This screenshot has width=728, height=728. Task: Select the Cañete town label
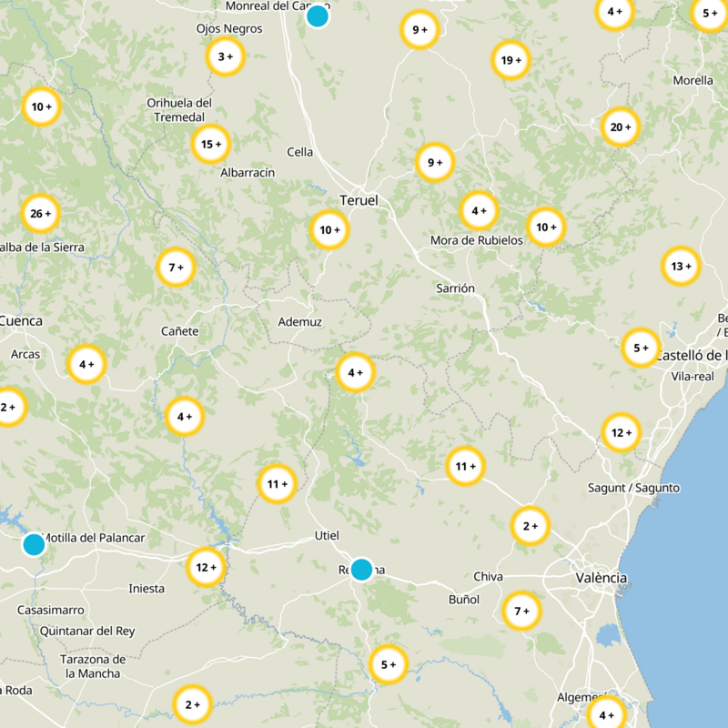[179, 331]
